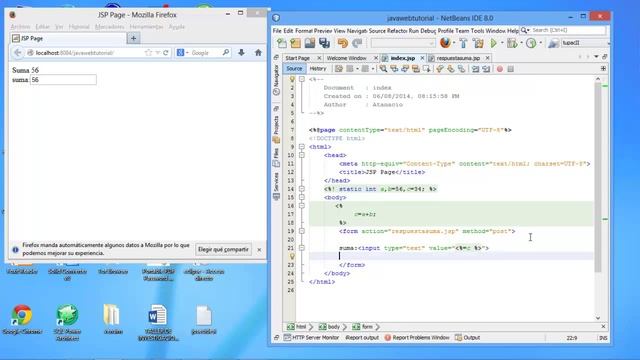
Task: Click the red Start Macro Recording button
Action: tap(500, 69)
